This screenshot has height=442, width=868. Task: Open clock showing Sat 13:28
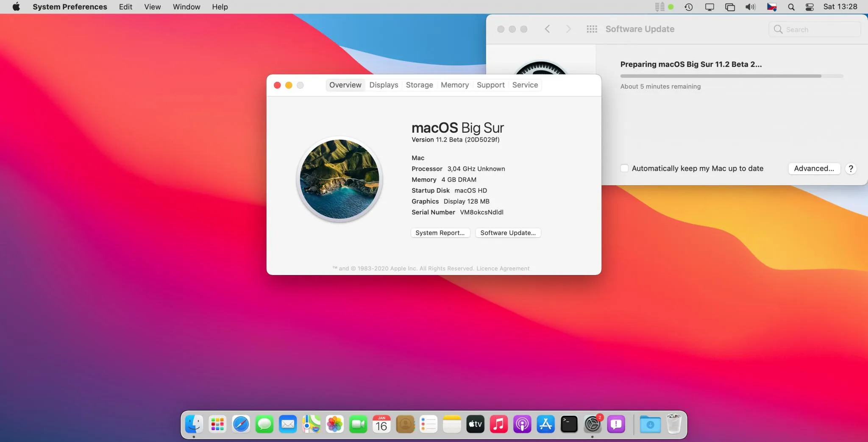coord(840,7)
